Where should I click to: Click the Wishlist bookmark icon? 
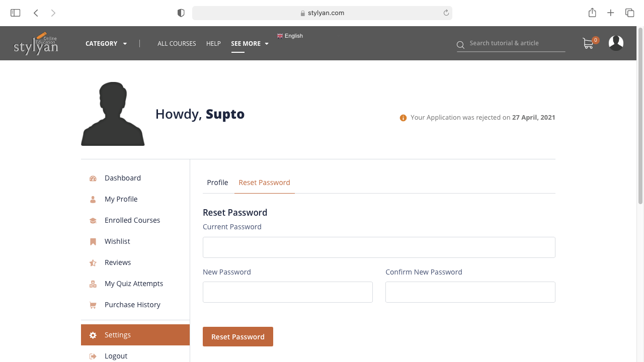coord(93,242)
